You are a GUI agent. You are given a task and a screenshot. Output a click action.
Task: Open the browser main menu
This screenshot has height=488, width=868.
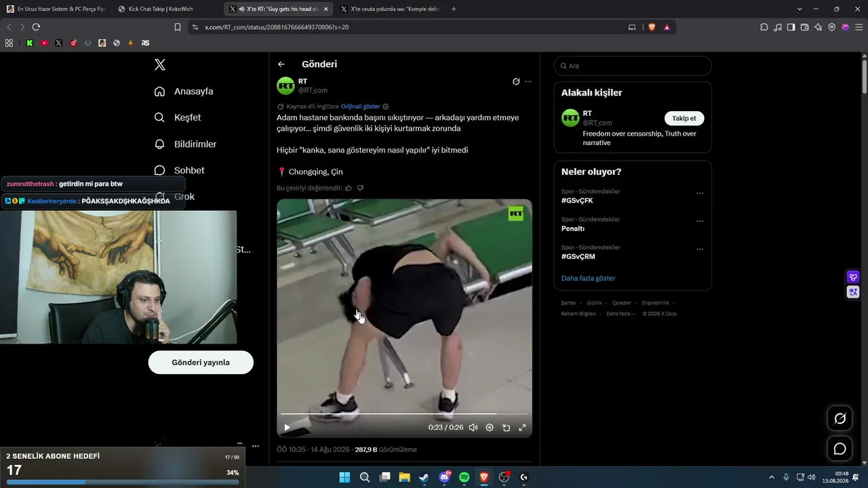click(x=859, y=27)
